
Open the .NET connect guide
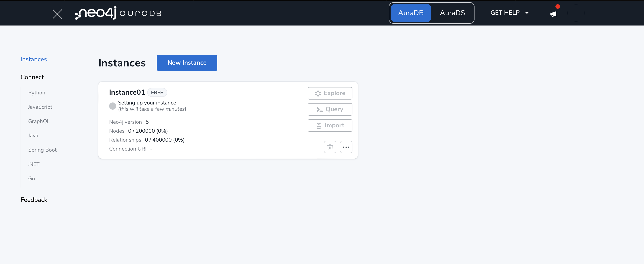coord(34,164)
